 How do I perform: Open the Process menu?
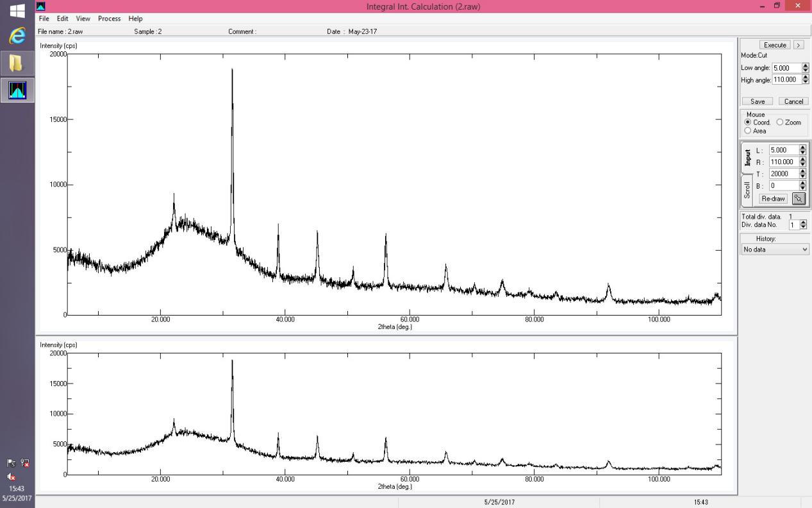[x=109, y=19]
